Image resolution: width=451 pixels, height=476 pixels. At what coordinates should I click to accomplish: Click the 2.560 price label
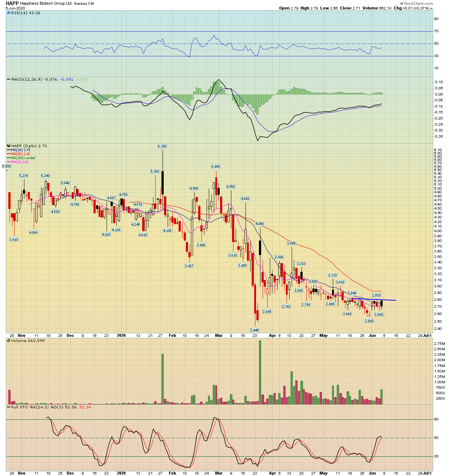point(369,321)
